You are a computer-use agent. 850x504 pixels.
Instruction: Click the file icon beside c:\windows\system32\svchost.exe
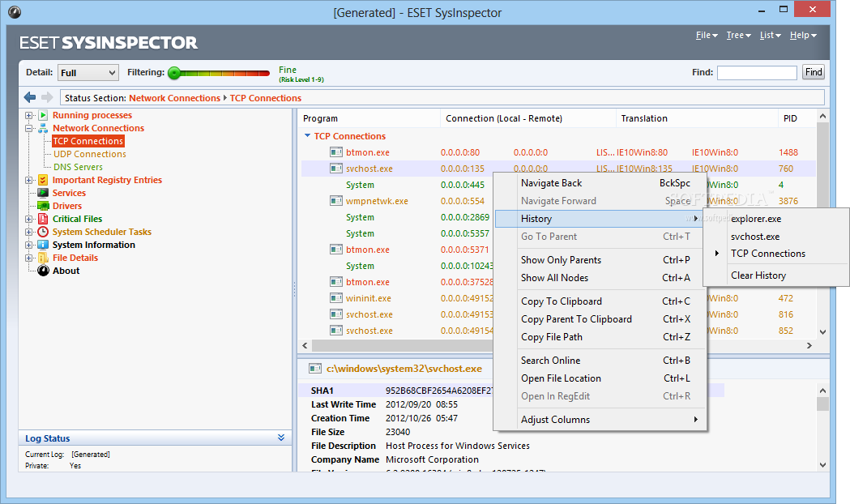[x=315, y=369]
